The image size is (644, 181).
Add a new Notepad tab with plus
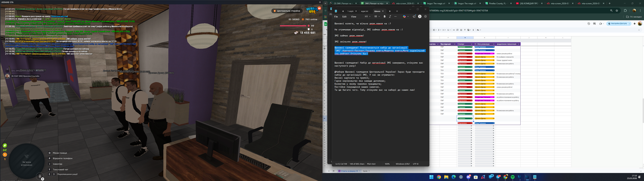[397, 11]
